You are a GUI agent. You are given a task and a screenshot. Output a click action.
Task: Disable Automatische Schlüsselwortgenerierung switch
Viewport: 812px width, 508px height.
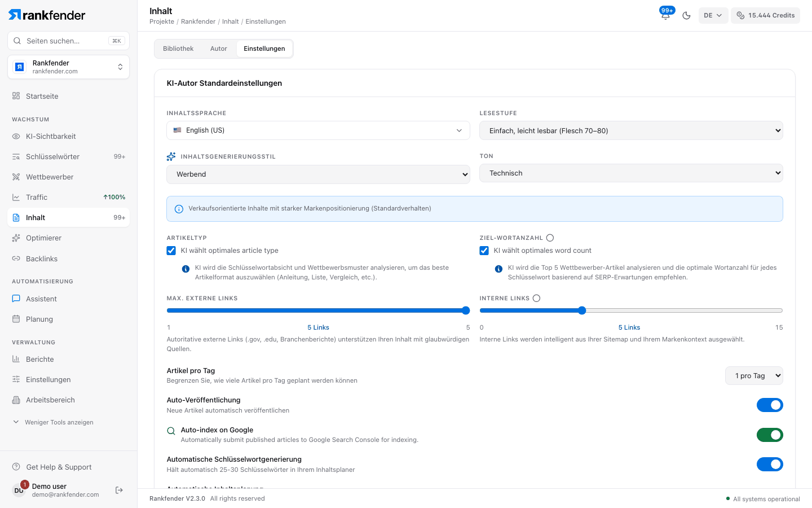tap(770, 464)
